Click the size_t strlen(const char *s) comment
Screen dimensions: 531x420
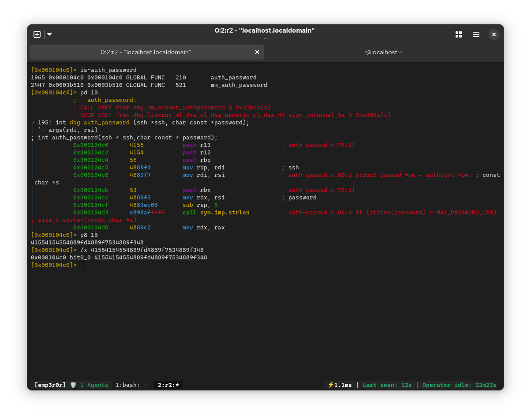tap(84, 220)
